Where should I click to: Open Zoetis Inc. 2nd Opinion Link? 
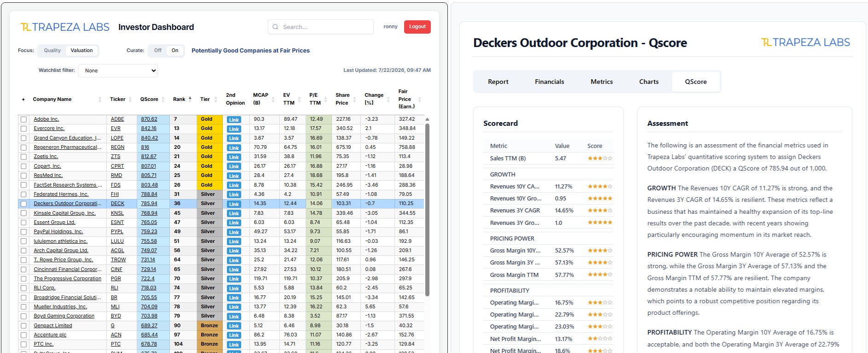(234, 157)
